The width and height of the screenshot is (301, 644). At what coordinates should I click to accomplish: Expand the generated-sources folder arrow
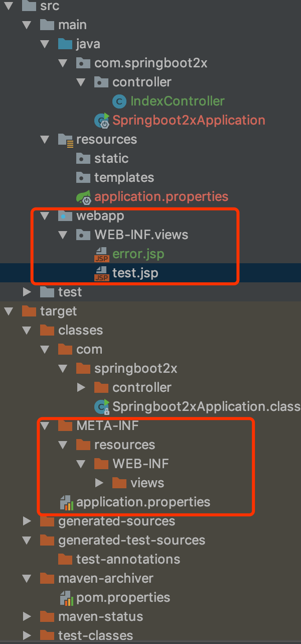pyautogui.click(x=27, y=521)
